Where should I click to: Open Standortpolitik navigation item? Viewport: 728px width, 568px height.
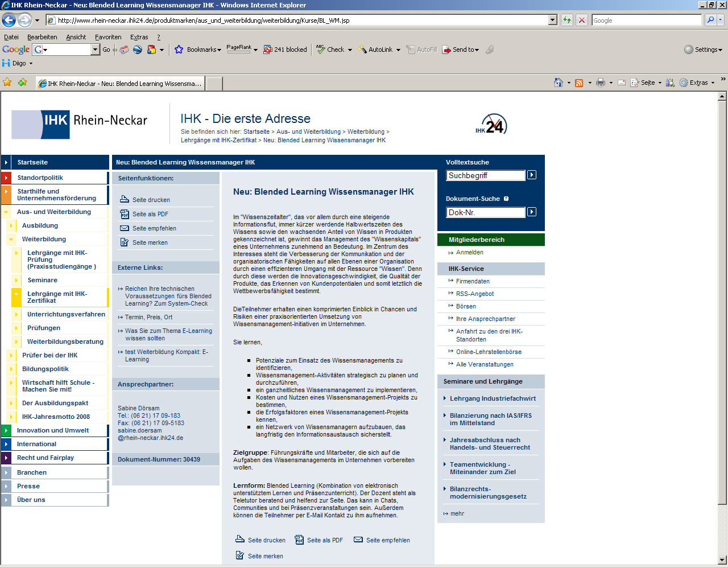[x=40, y=178]
